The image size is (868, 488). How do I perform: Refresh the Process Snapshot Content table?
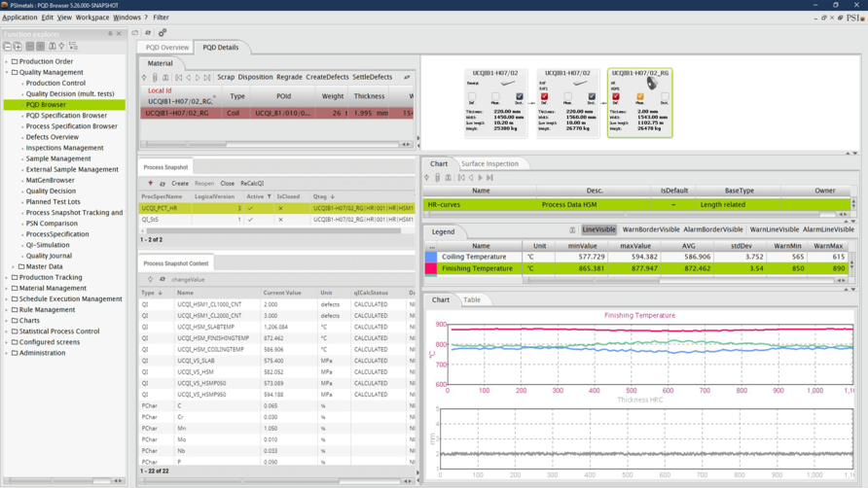(163, 279)
